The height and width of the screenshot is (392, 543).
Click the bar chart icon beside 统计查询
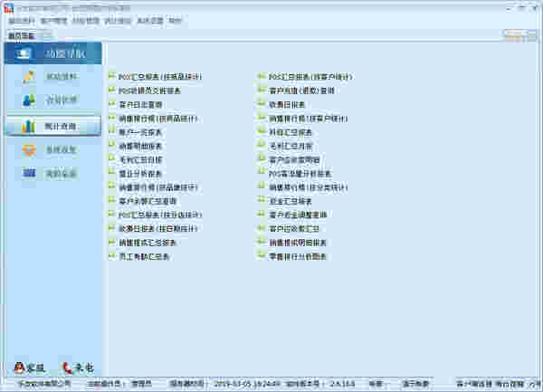coord(28,127)
